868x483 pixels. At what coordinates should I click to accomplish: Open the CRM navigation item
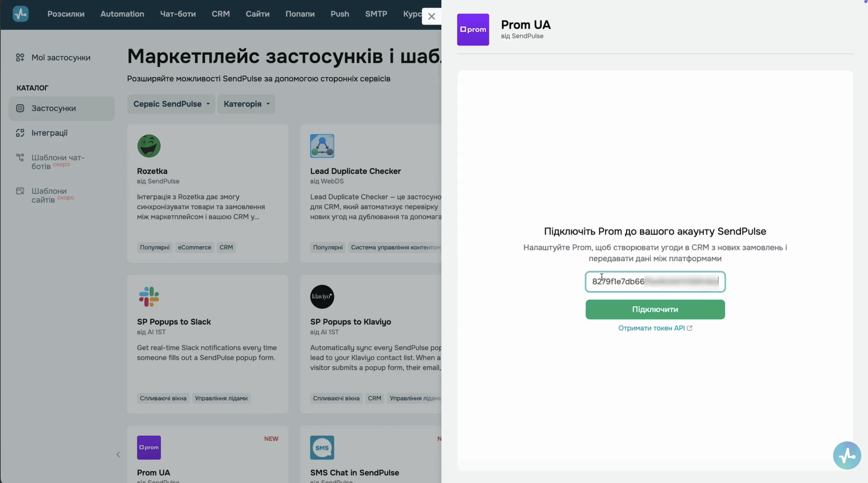pyautogui.click(x=221, y=14)
